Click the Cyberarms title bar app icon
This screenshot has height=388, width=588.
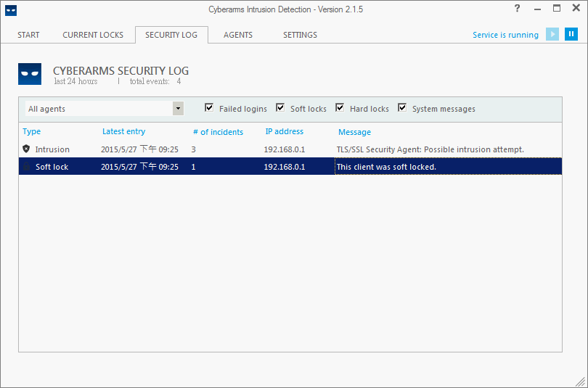coord(11,10)
